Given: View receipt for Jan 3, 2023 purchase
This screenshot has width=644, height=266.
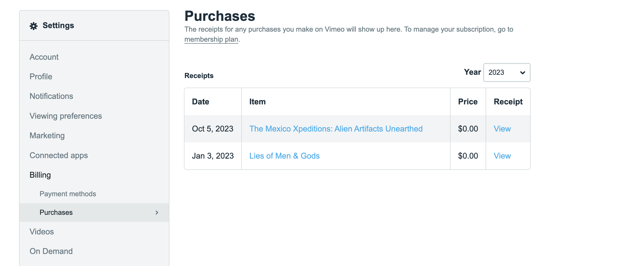Looking at the screenshot, I should tap(502, 156).
